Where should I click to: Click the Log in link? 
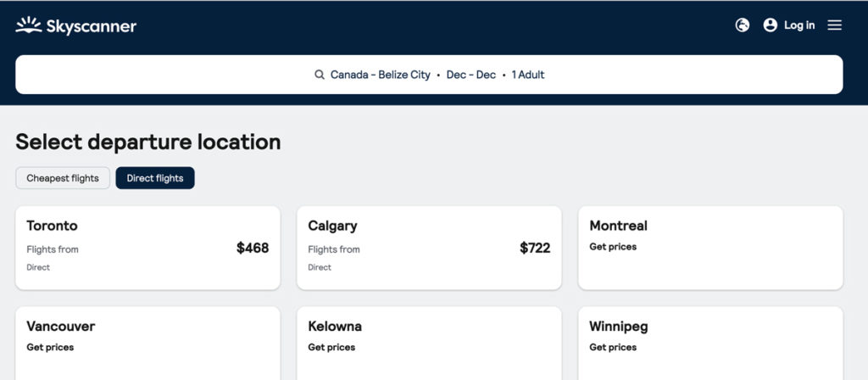(799, 25)
